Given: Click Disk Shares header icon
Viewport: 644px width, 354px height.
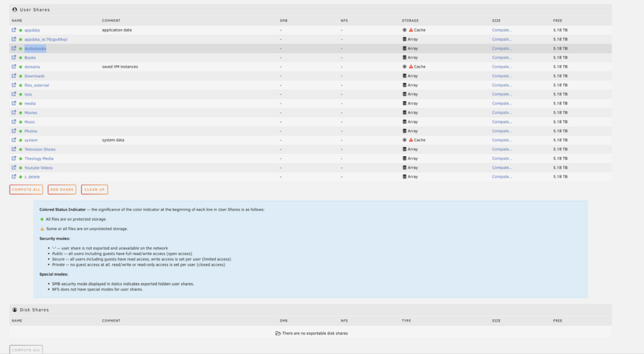Looking at the screenshot, I should (x=15, y=310).
